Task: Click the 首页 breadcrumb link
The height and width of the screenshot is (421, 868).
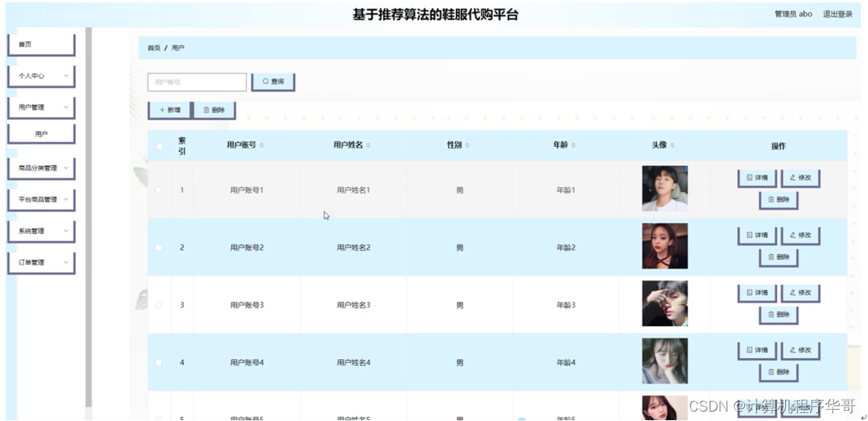Action: coord(154,48)
